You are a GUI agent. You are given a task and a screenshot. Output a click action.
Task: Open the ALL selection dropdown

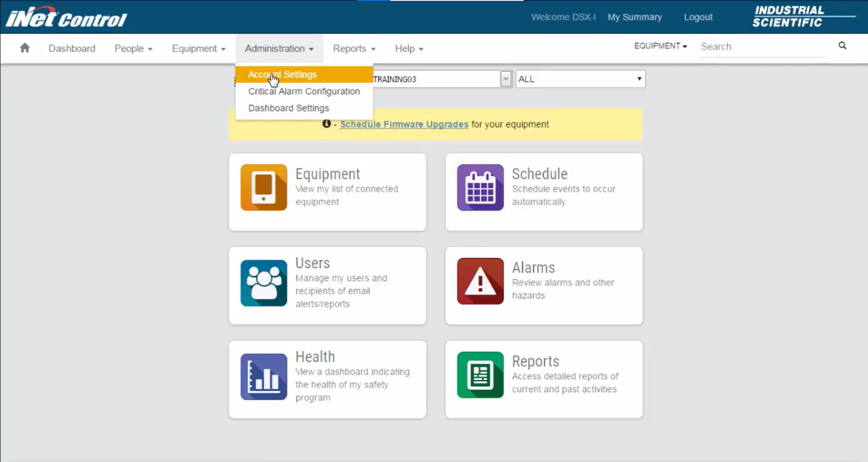[x=580, y=79]
